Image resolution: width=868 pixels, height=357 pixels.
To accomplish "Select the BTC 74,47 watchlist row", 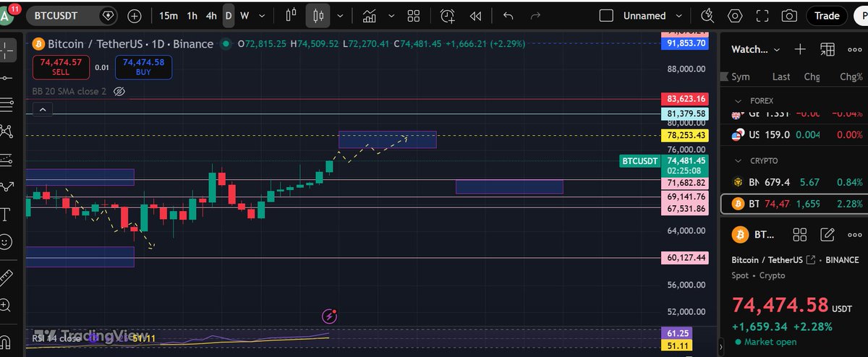I will 794,204.
